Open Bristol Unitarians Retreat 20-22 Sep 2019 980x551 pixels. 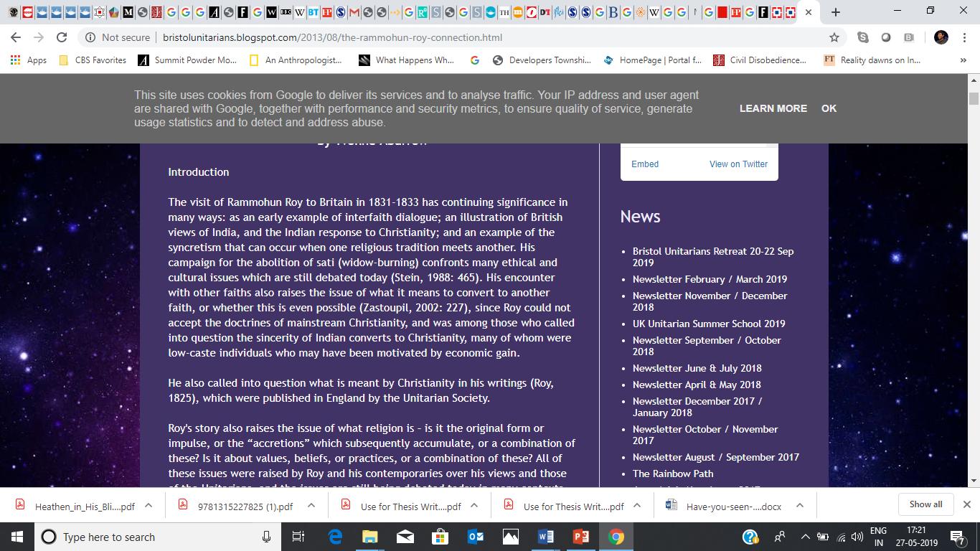[713, 257]
